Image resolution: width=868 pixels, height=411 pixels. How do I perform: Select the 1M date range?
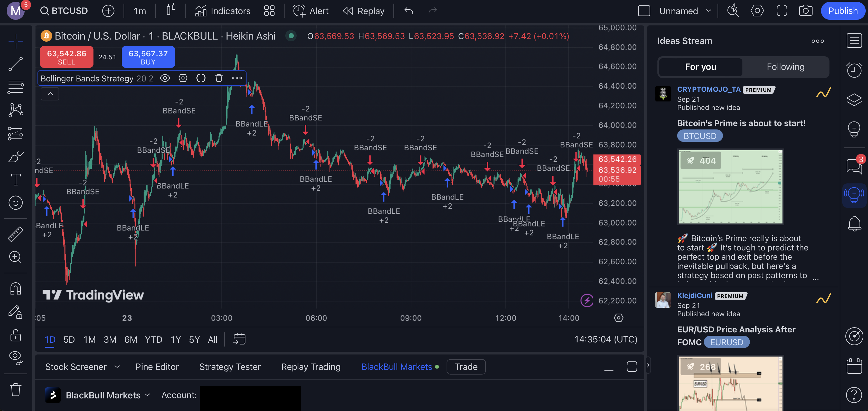[90, 340]
